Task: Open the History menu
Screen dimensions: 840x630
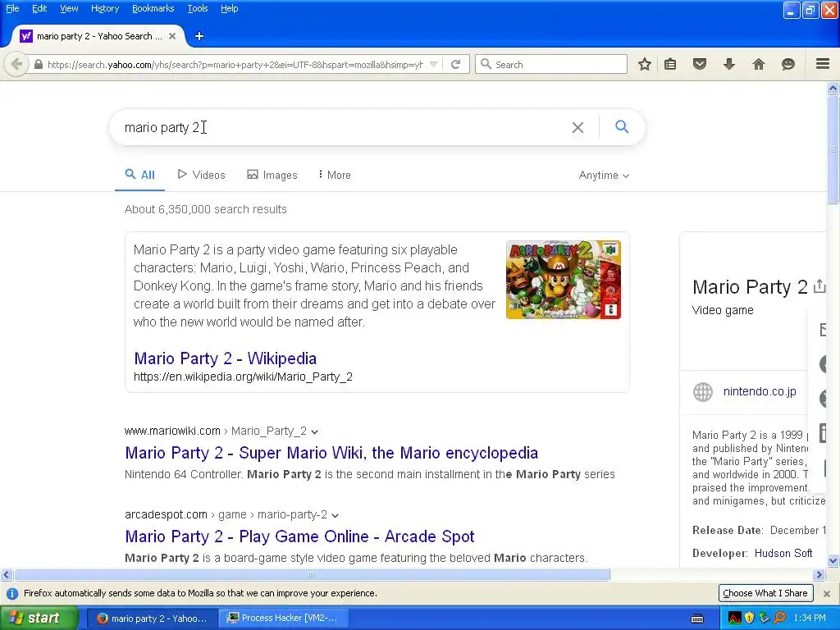Action: pos(104,8)
